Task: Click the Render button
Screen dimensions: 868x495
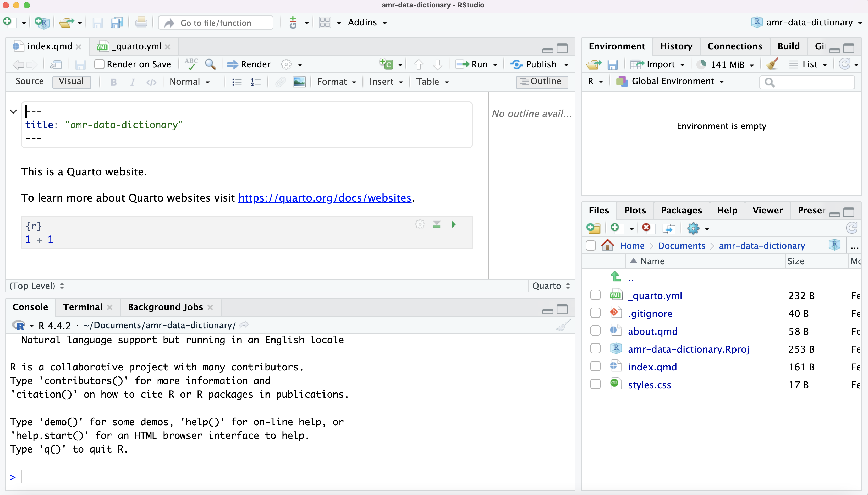Action: (x=249, y=64)
